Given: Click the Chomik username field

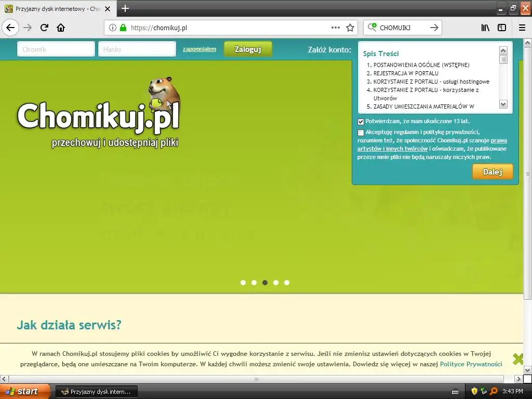Looking at the screenshot, I should tap(56, 49).
